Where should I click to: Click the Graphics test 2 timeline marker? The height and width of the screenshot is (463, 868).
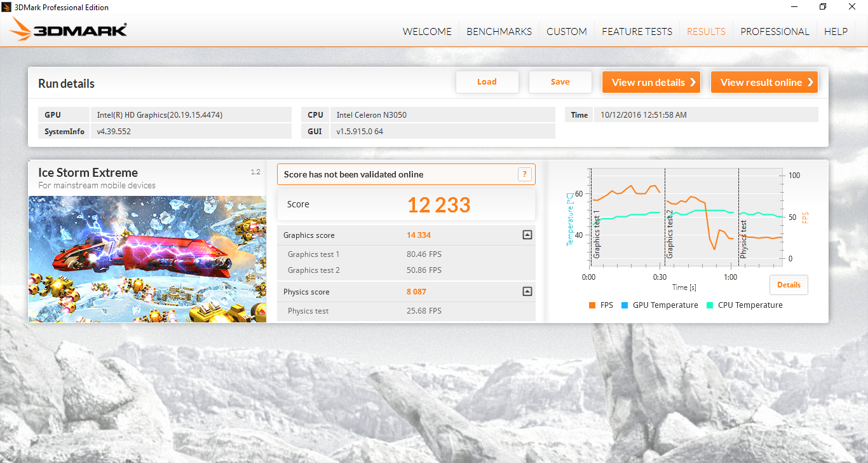click(668, 233)
